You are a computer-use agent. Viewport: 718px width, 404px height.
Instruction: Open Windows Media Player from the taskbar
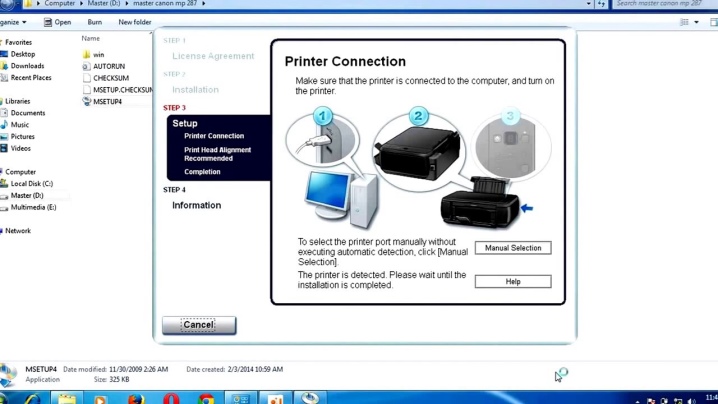100,399
